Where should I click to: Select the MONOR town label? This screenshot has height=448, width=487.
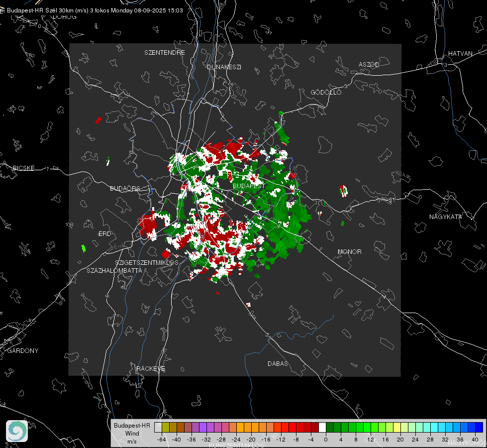(349, 251)
